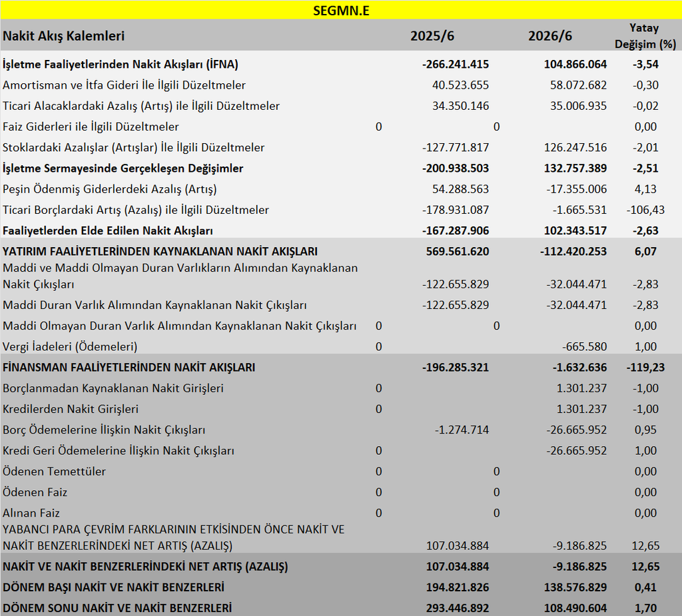Select İşletme Sermayesinde Gerçekleşen Değişimler label
The height and width of the screenshot is (616, 682).
point(123,168)
